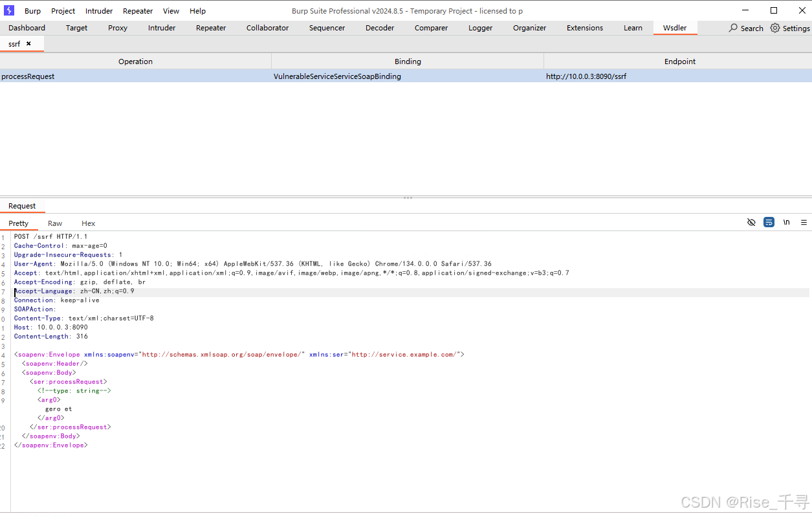Switch to the Repeater tool tab
This screenshot has width=812, height=516.
tap(211, 28)
